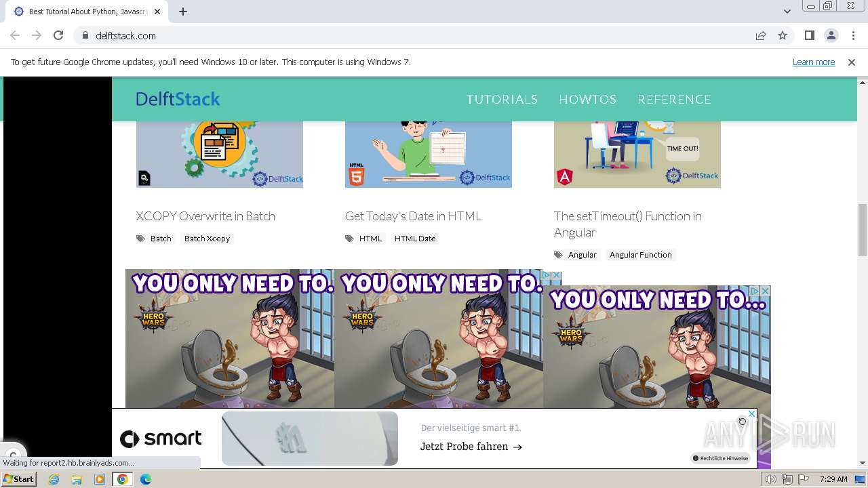Open the media player taskbar icon

click(x=100, y=479)
